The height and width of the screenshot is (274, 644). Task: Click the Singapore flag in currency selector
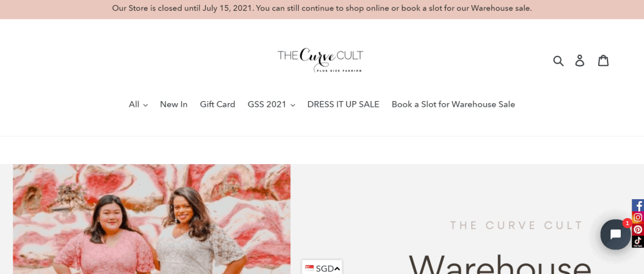(309, 268)
